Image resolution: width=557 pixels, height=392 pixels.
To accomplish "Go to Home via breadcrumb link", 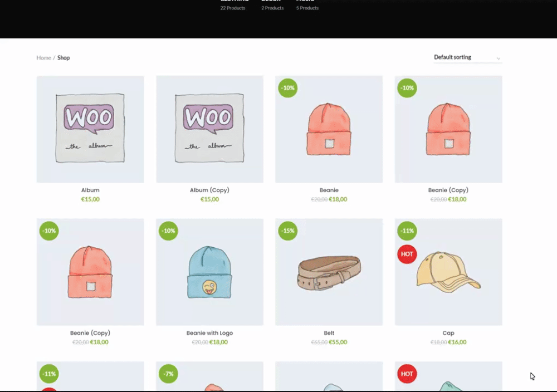I will 43,57.
